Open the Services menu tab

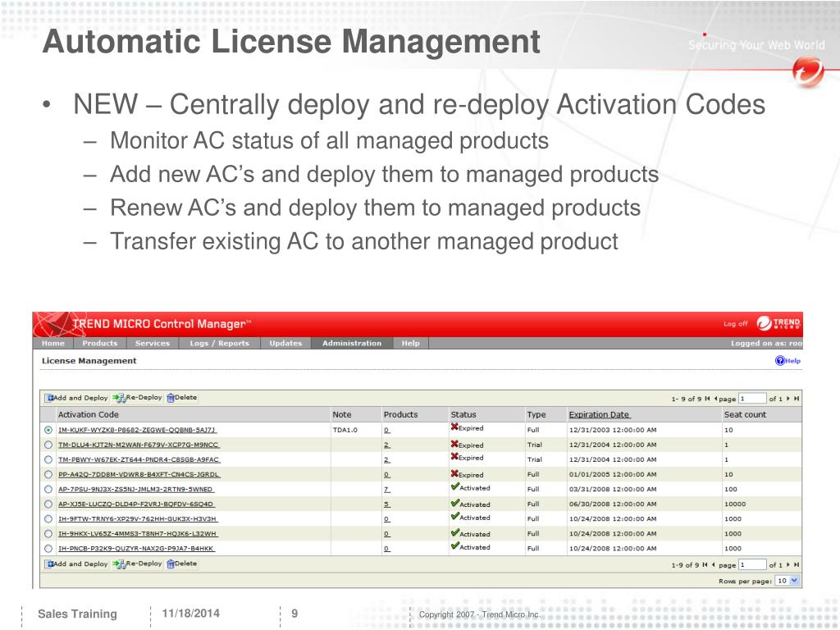coord(153,344)
